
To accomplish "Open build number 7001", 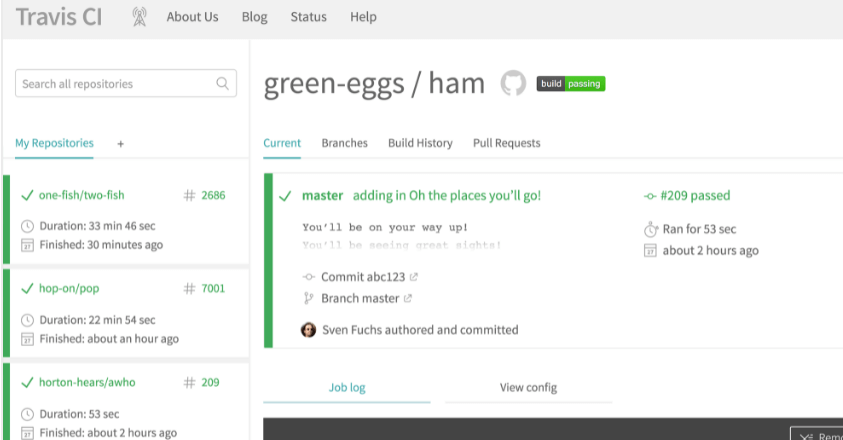I will (213, 288).
